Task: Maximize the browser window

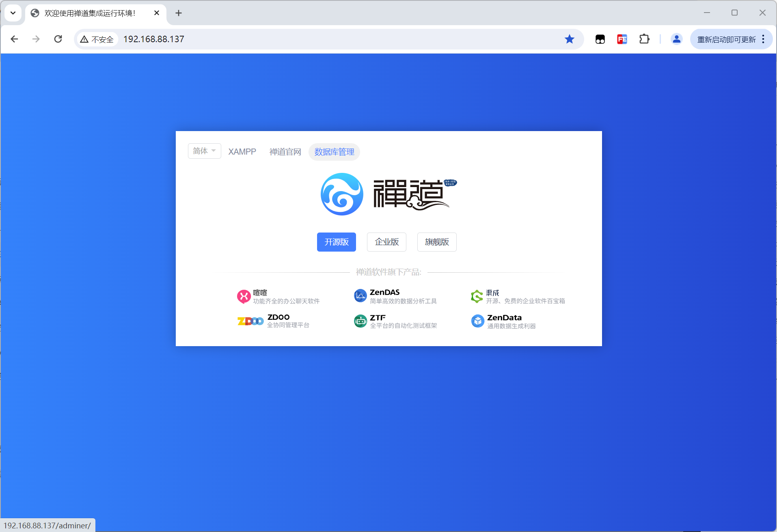Action: pos(734,13)
